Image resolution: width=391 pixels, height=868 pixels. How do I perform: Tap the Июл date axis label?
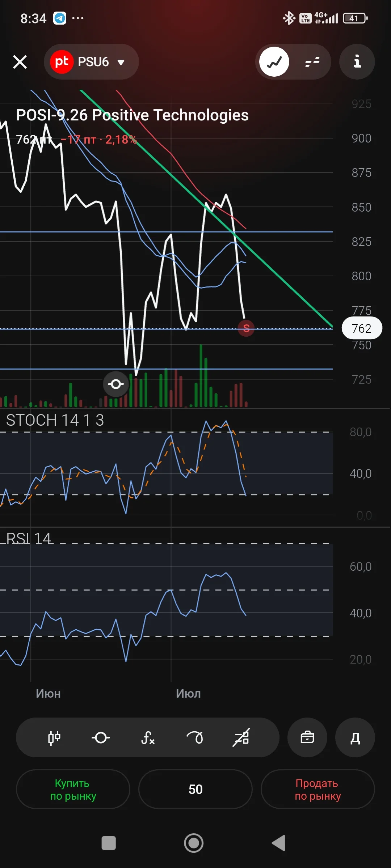coord(188,694)
